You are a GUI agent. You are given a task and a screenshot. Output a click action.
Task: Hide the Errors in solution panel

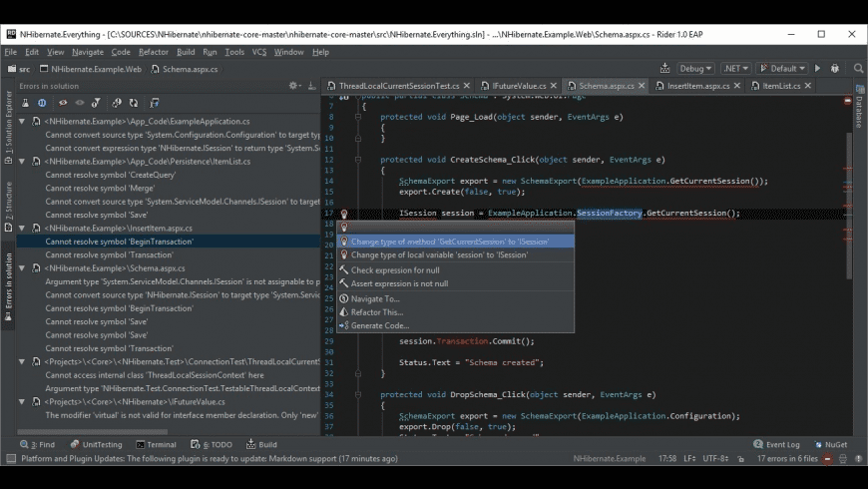(310, 86)
